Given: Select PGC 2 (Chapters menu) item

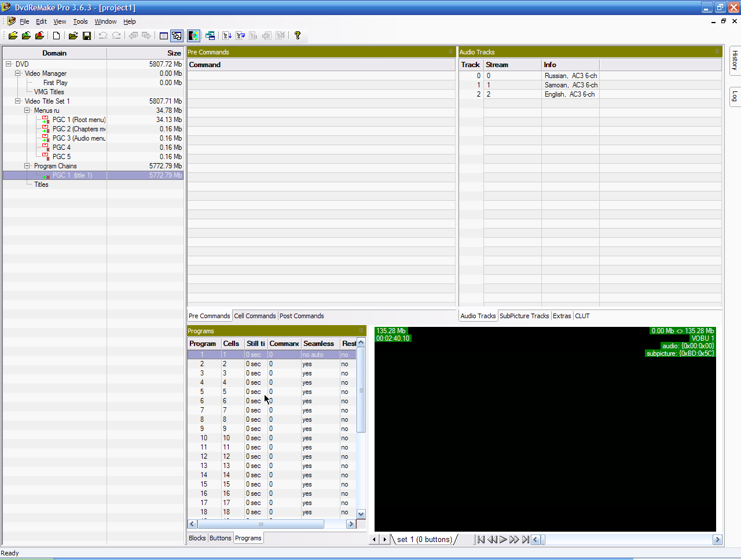Looking at the screenshot, I should [79, 129].
